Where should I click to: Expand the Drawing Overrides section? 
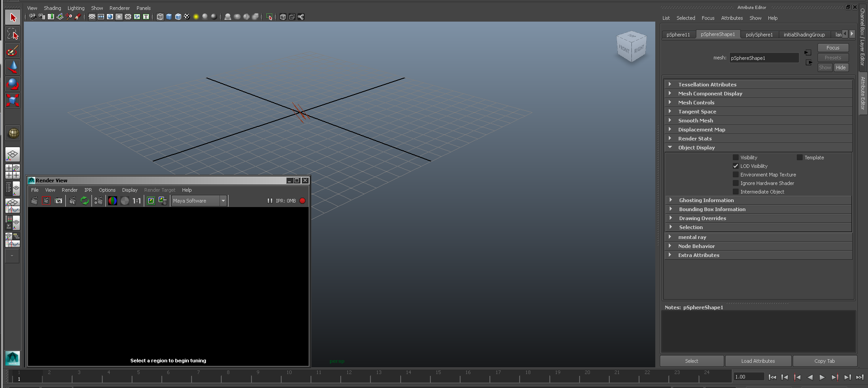coord(758,218)
